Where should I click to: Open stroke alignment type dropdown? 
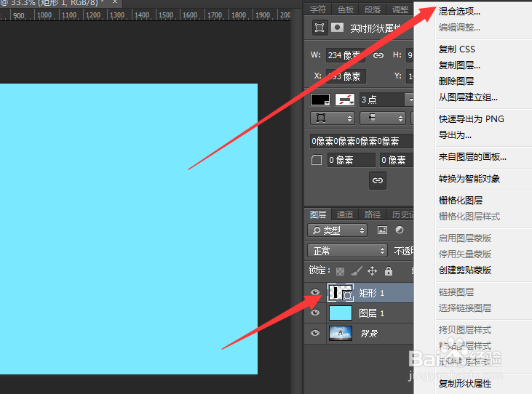tap(332, 118)
